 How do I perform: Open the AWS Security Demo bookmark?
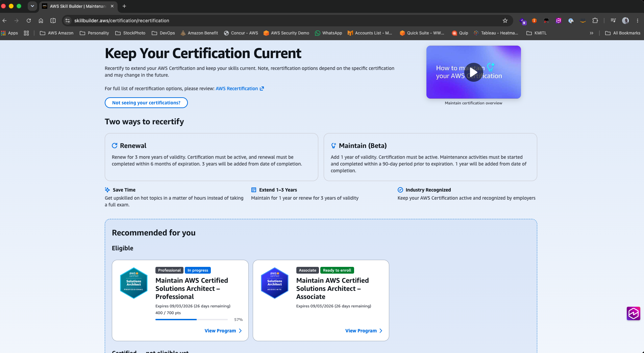point(287,33)
